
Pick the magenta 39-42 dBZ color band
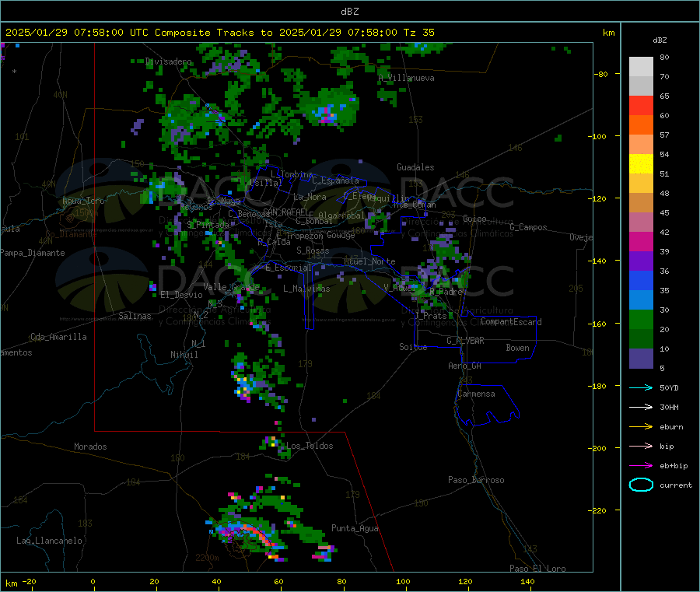(x=641, y=241)
